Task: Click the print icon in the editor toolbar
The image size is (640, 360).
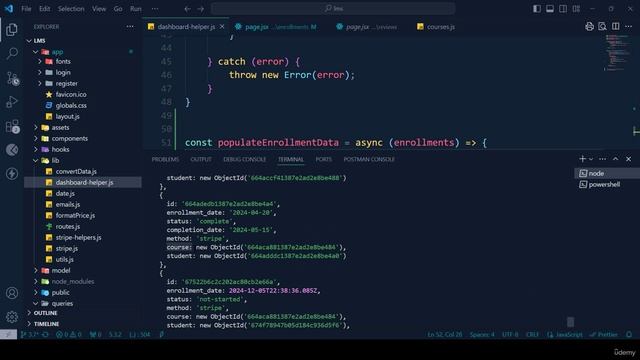Action: pos(589,27)
